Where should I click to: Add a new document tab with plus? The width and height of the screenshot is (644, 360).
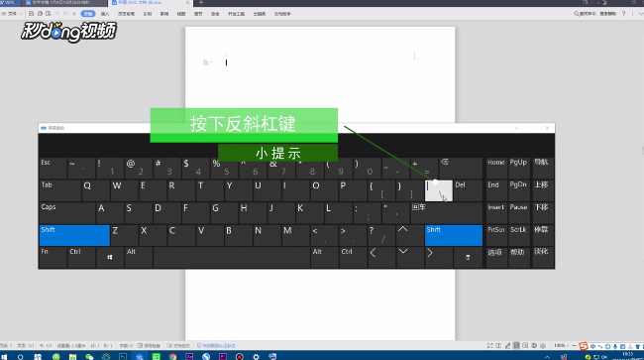[x=201, y=2]
